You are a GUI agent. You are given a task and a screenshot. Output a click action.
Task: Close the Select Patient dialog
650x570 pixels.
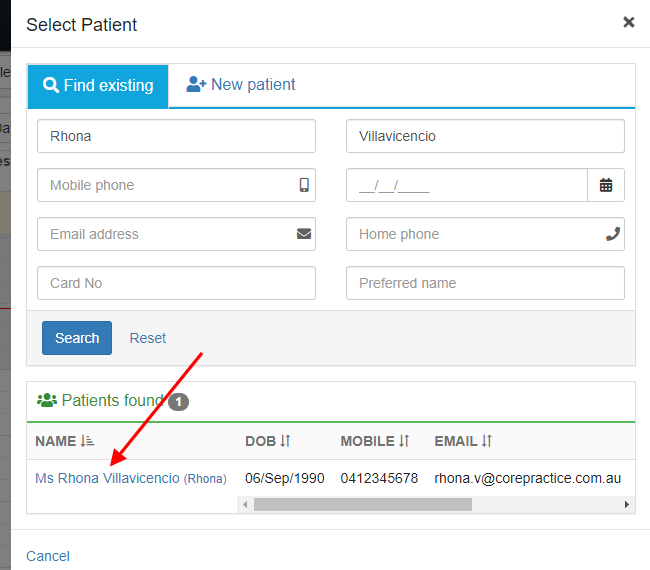pos(628,22)
